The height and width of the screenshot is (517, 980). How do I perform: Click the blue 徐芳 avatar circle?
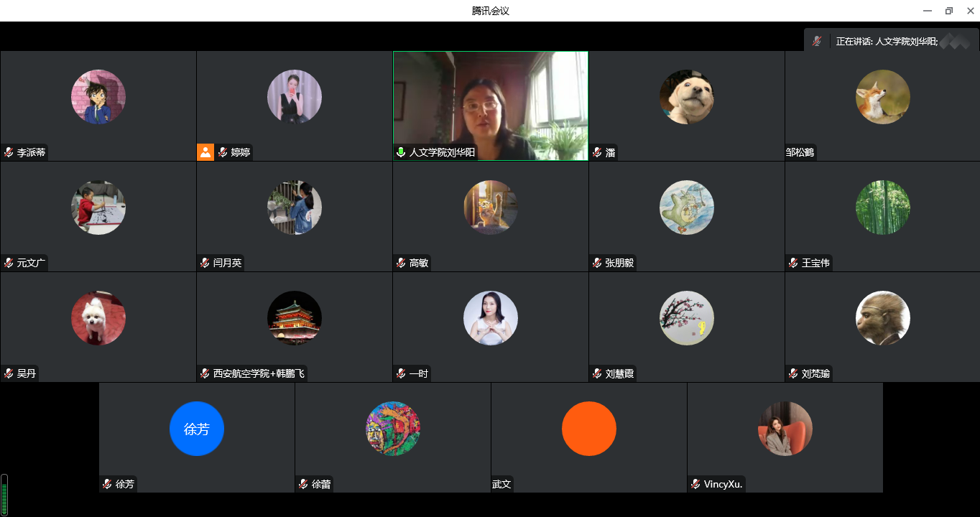pos(196,429)
